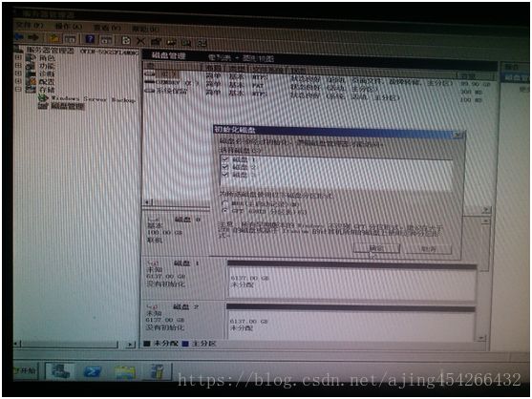Click down arrow of disk view scrollbar
The image size is (532, 399).
[481, 338]
